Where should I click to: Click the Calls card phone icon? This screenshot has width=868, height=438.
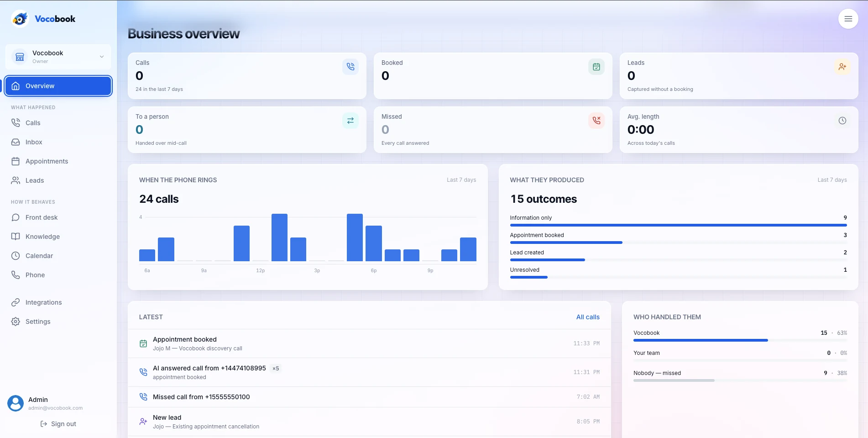(350, 67)
